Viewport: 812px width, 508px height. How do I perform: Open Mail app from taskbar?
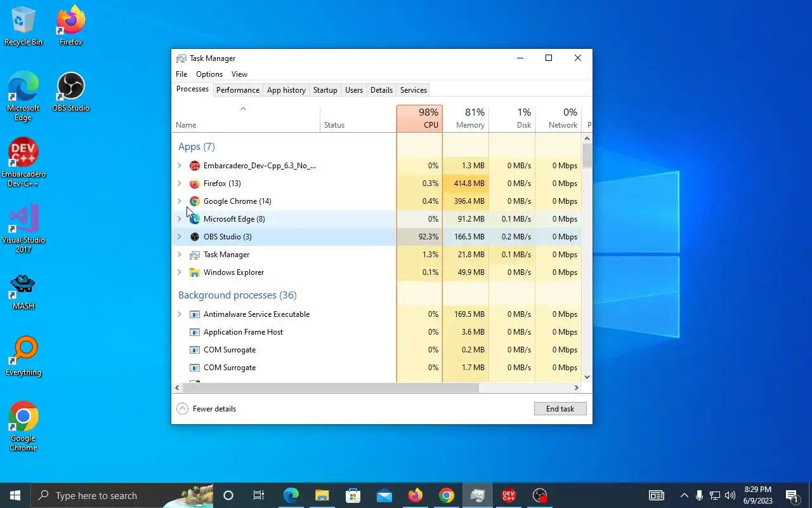pyautogui.click(x=384, y=495)
